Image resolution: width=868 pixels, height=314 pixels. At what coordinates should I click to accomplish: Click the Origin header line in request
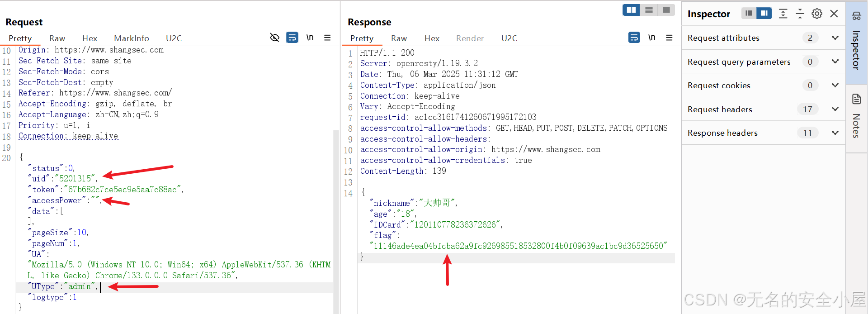click(91, 50)
